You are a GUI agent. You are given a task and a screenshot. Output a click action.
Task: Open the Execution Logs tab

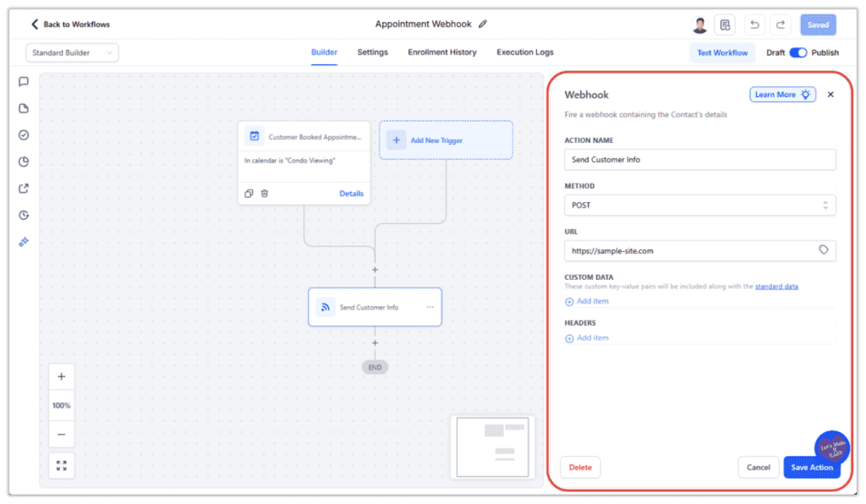[525, 52]
